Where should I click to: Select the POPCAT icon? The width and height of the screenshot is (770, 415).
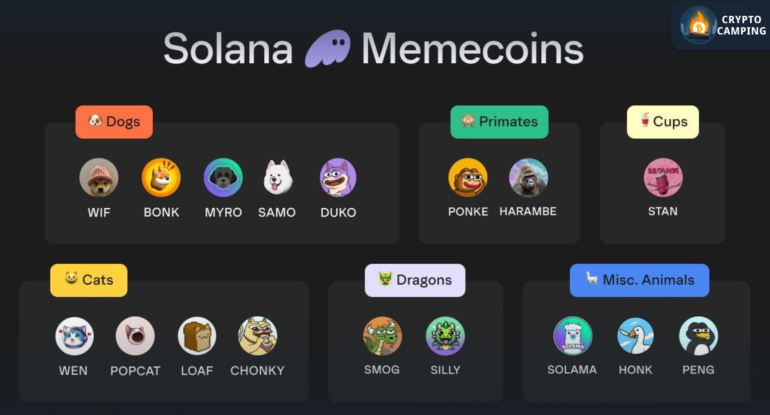pyautogui.click(x=135, y=336)
